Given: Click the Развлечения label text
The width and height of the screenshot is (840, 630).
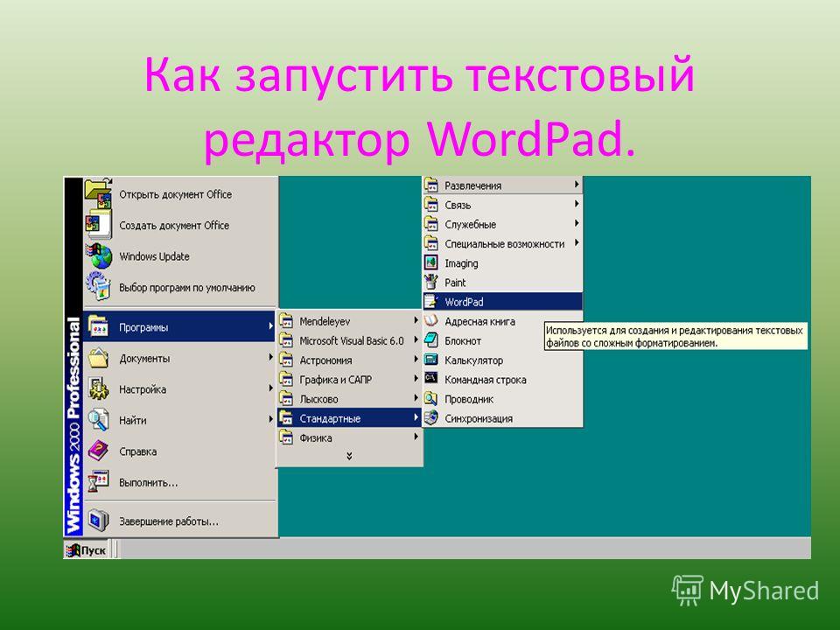Looking at the screenshot, I should (473, 185).
